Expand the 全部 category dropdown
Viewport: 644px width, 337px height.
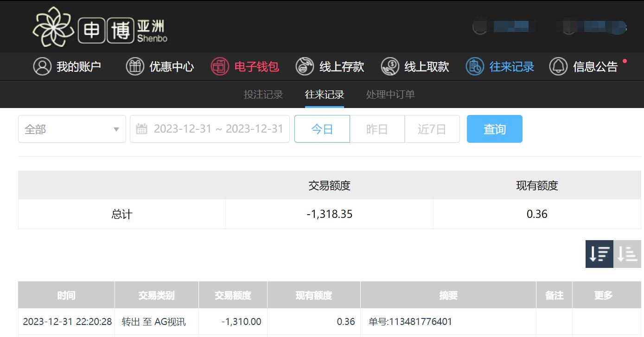pyautogui.click(x=72, y=129)
